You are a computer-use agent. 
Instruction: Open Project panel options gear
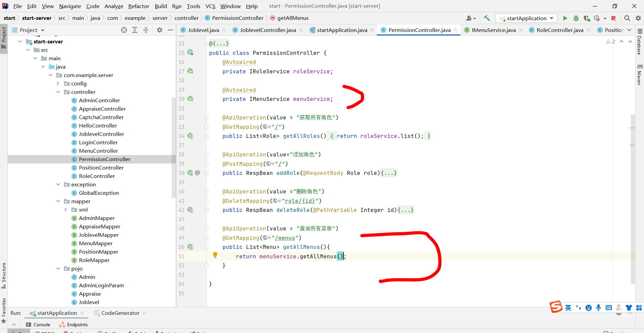click(160, 30)
